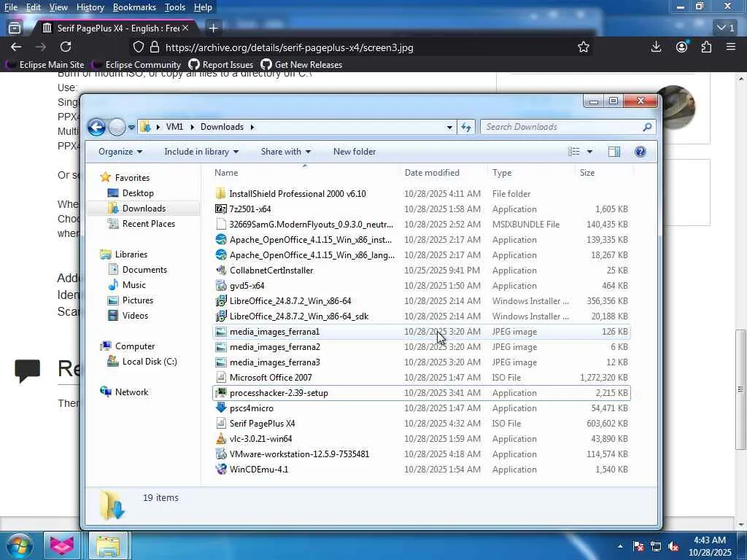The width and height of the screenshot is (747, 560).
Task: Select the vlc-3.0.21-win64 cone icon
Action: point(220,438)
